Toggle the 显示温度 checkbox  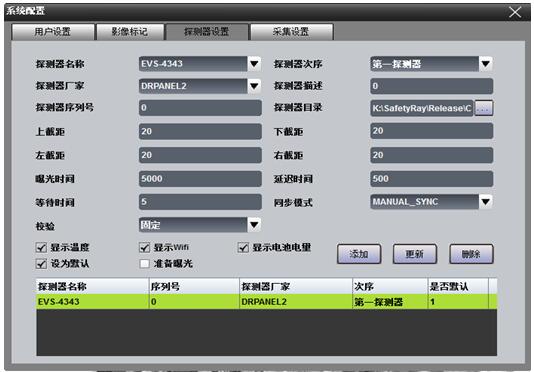pos(41,247)
